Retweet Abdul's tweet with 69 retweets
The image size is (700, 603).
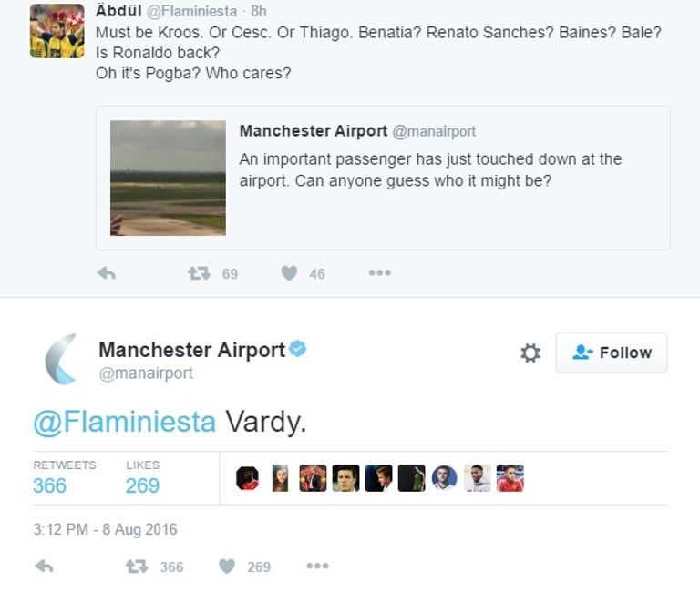[199, 273]
